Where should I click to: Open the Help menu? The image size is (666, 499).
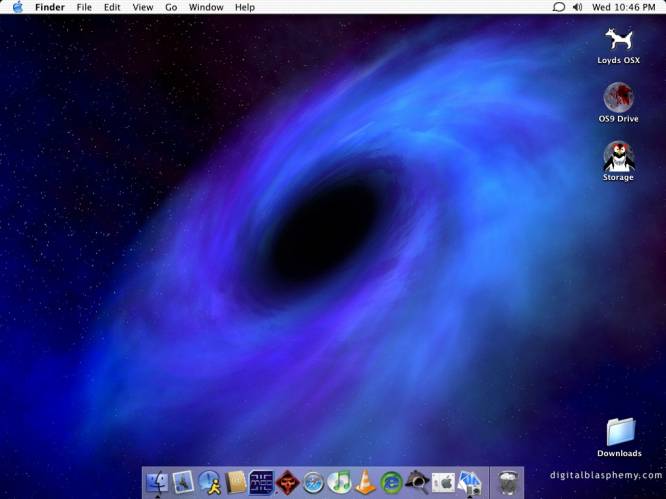[x=245, y=7]
